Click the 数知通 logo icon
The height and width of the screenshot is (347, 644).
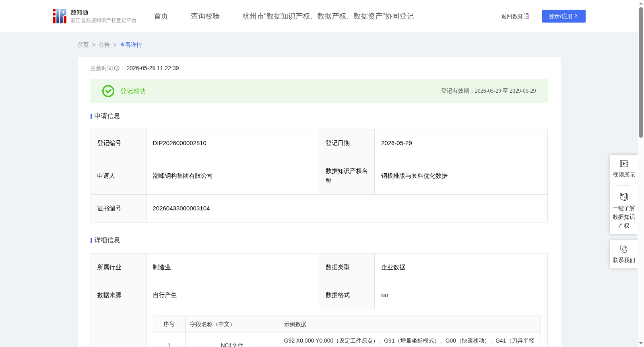(x=60, y=16)
